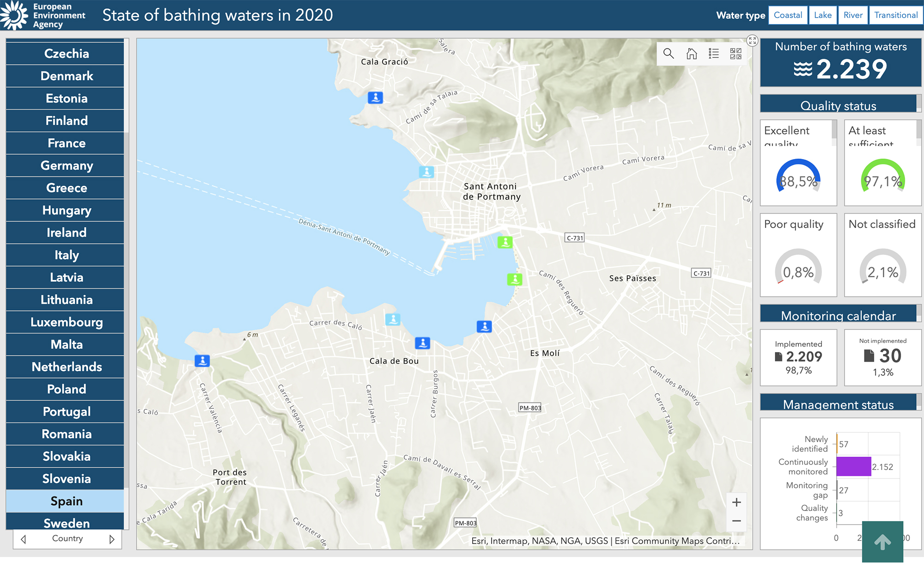Click the home default extent icon
The height and width of the screenshot is (568, 924).
click(691, 54)
